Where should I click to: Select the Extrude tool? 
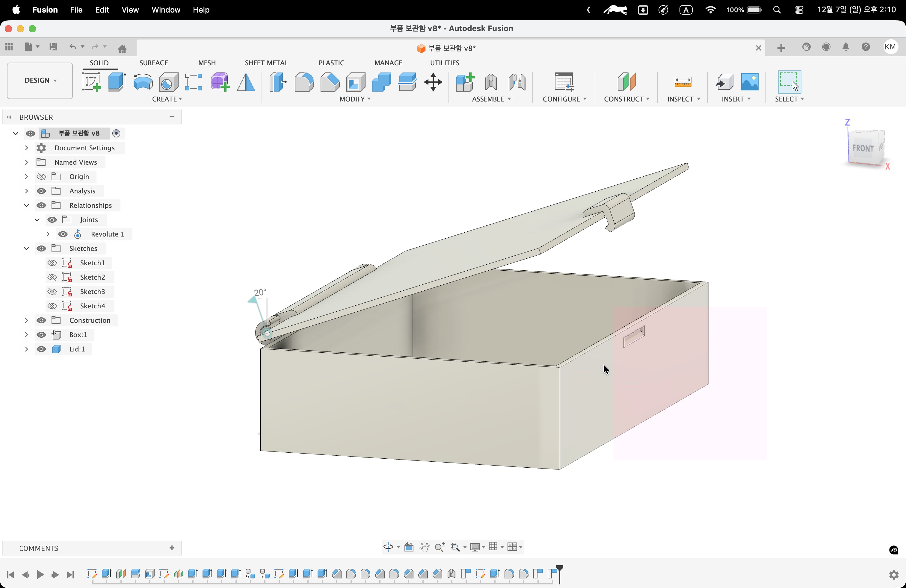coord(117,82)
